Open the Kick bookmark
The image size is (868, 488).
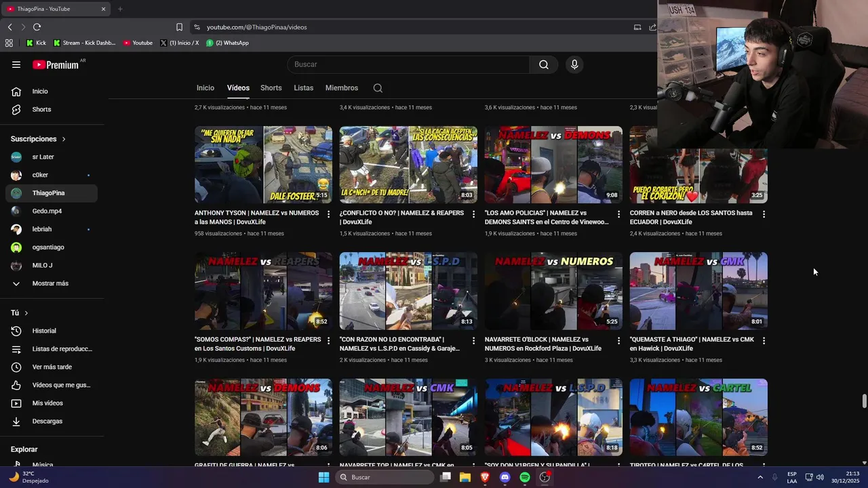(36, 43)
